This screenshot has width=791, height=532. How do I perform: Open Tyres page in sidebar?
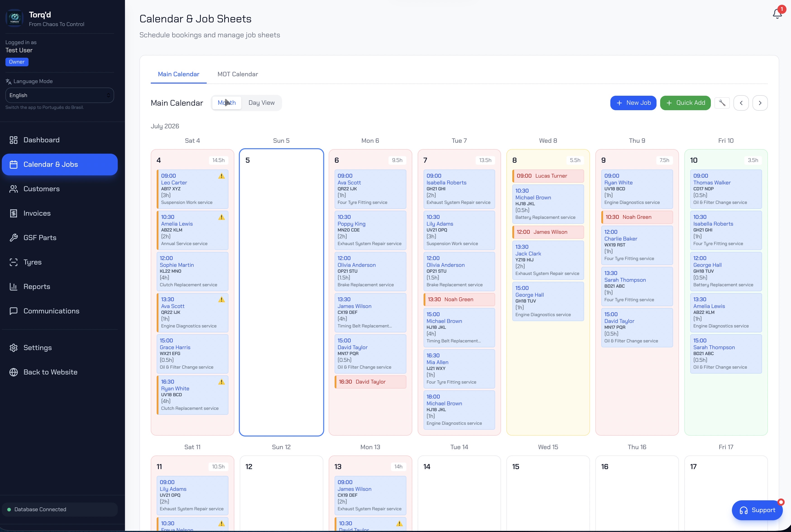coord(60,262)
